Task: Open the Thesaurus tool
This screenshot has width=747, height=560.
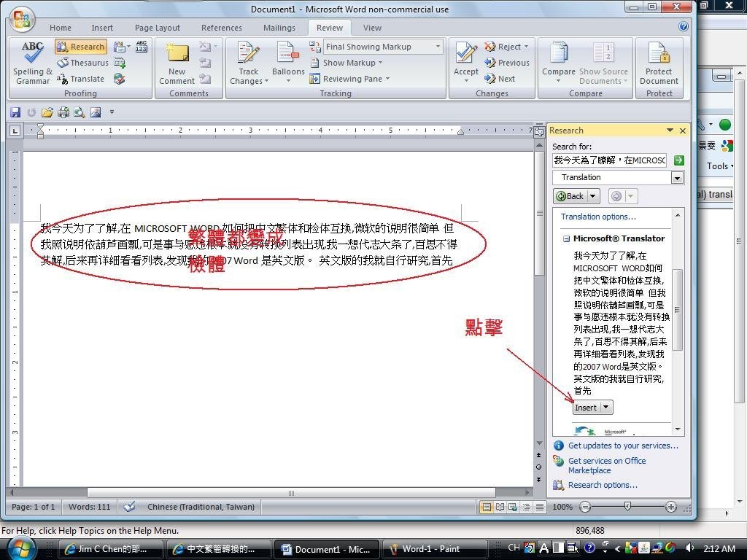Action: click(x=82, y=63)
